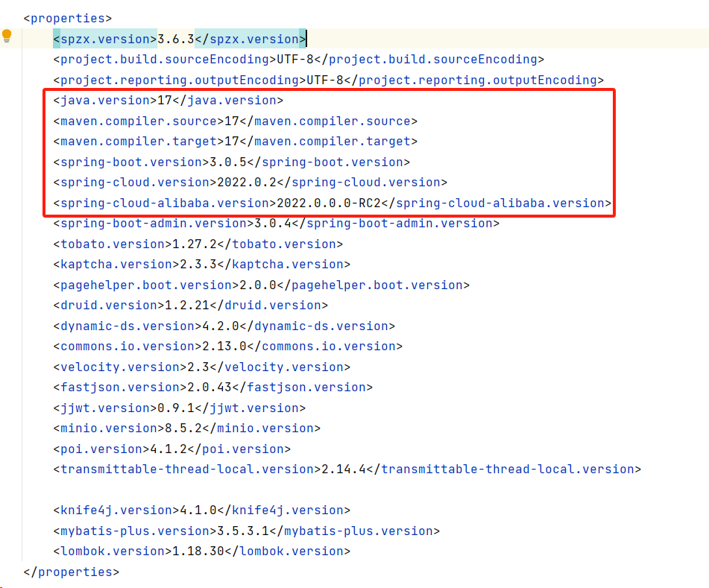Screen dimensions: 709x588
Task: Click the yellow lightbulb quick-fix icon
Action: pyautogui.click(x=7, y=37)
